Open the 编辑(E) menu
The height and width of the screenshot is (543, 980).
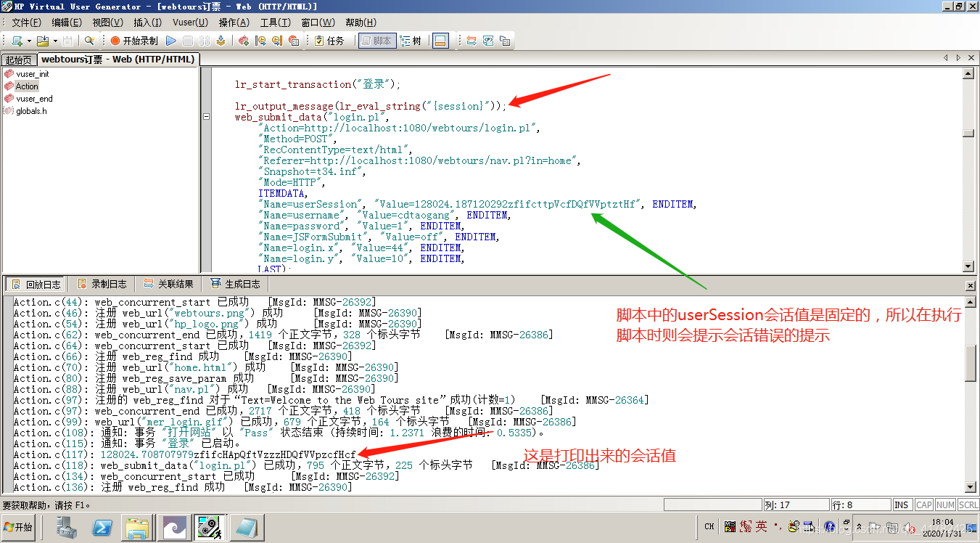pyautogui.click(x=67, y=23)
